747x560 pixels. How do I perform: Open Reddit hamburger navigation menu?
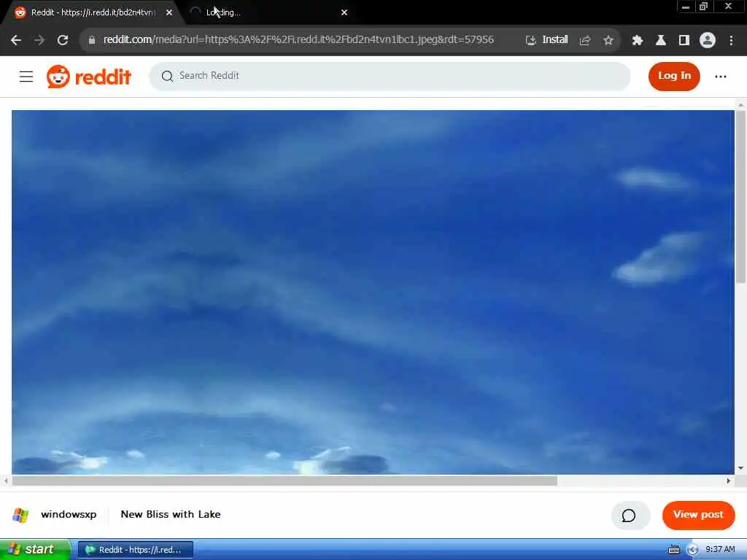26,76
